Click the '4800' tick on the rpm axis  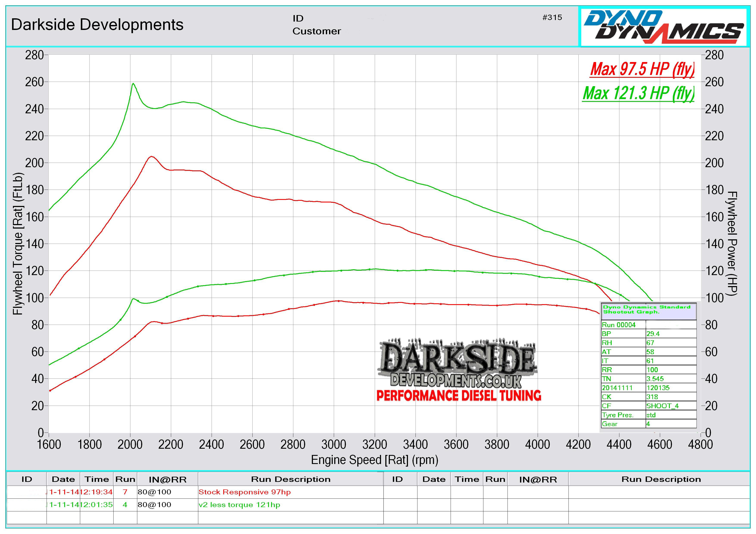[x=700, y=445]
